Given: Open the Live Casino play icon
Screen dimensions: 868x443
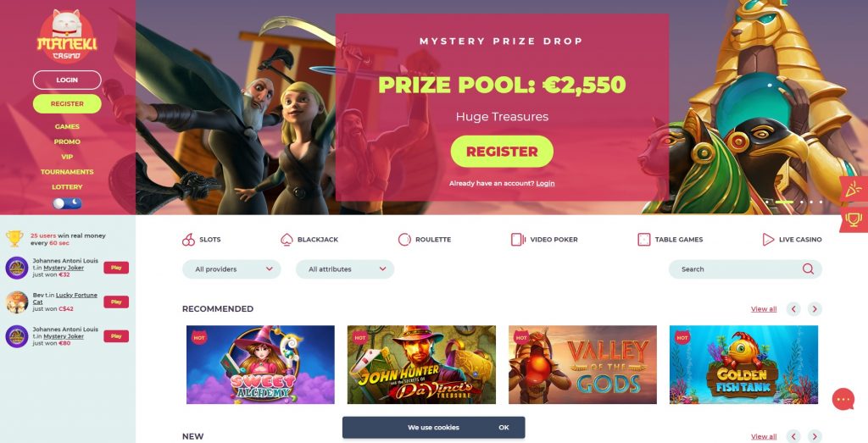Looking at the screenshot, I should click(x=768, y=240).
